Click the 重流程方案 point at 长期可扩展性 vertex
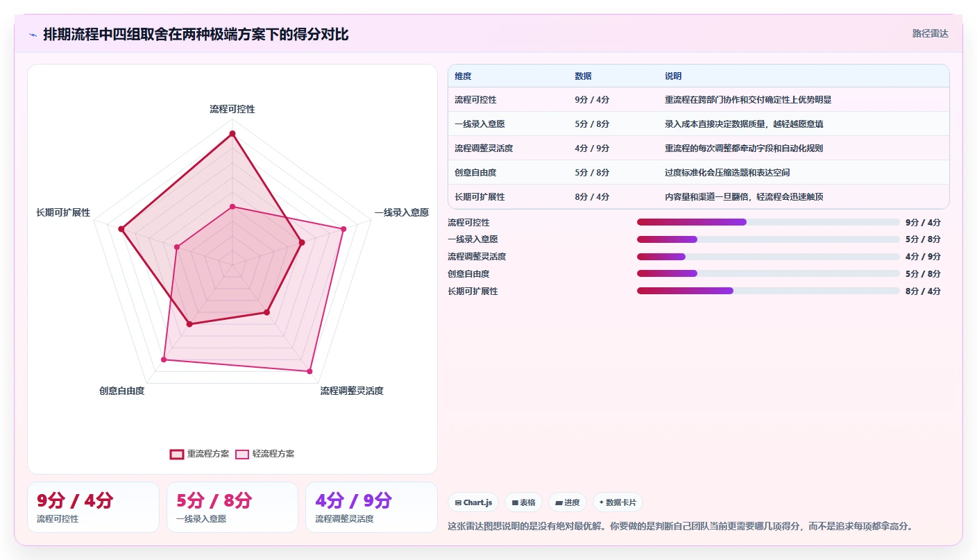This screenshot has width=977, height=560. pos(121,228)
